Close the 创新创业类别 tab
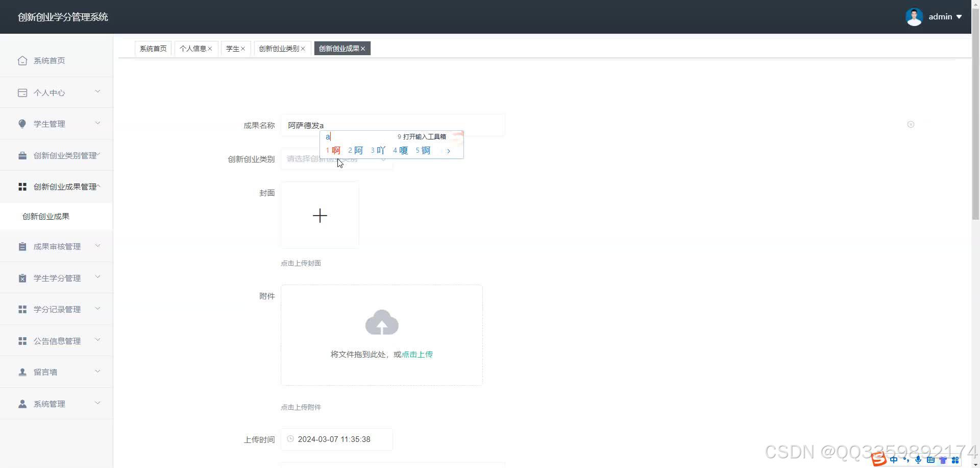This screenshot has height=468, width=980. pyautogui.click(x=303, y=49)
